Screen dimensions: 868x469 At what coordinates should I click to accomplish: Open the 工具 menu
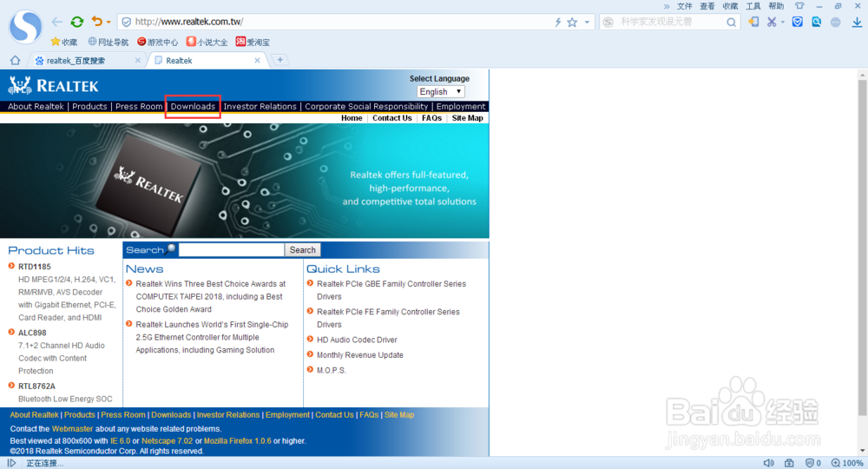pos(753,6)
